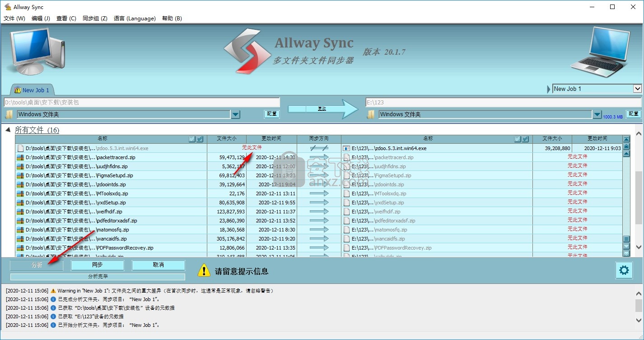Open the settings gear icon

tap(624, 270)
